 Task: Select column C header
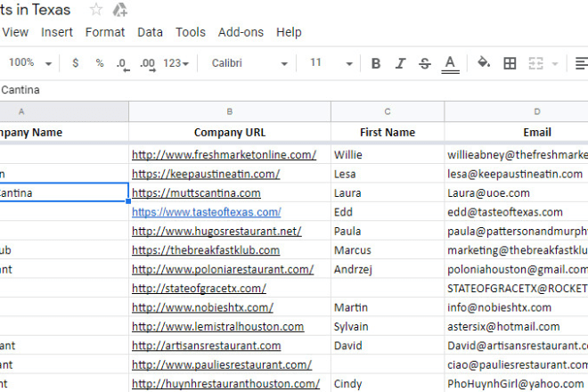pyautogui.click(x=388, y=111)
